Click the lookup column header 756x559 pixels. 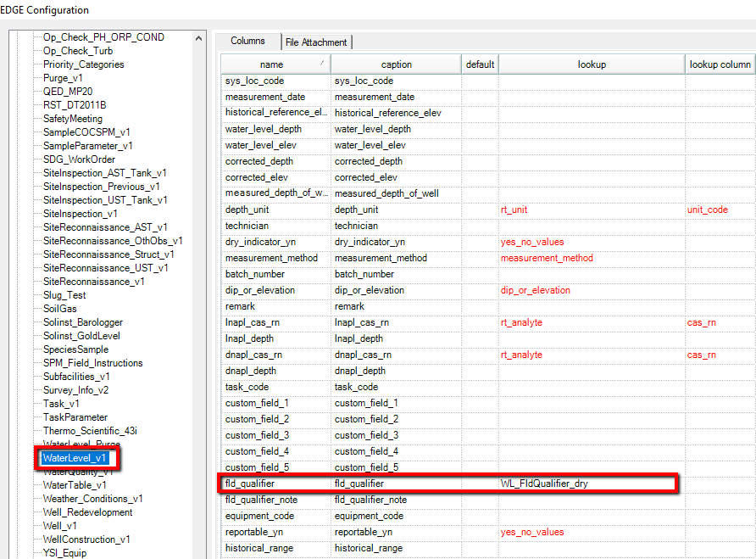tap(592, 64)
